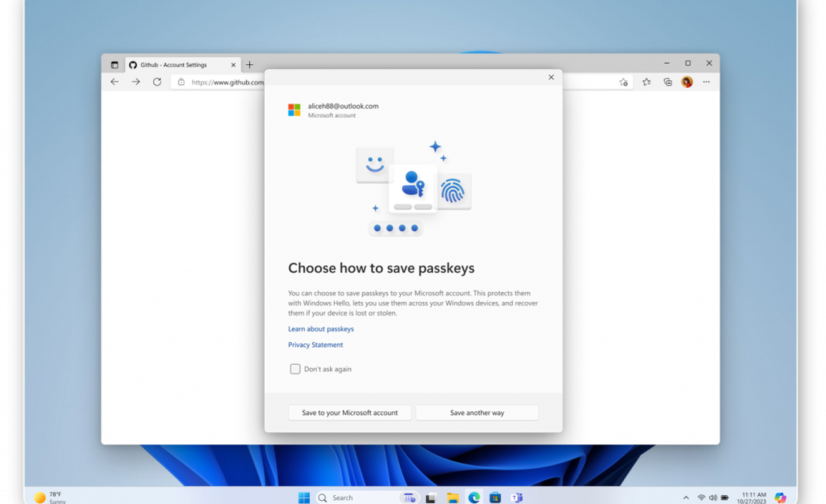Image resolution: width=826 pixels, height=504 pixels.
Task: Click the Edge profile avatar
Action: [687, 82]
